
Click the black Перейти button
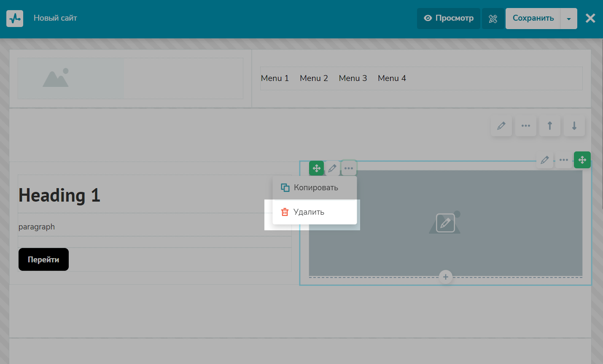click(x=43, y=259)
